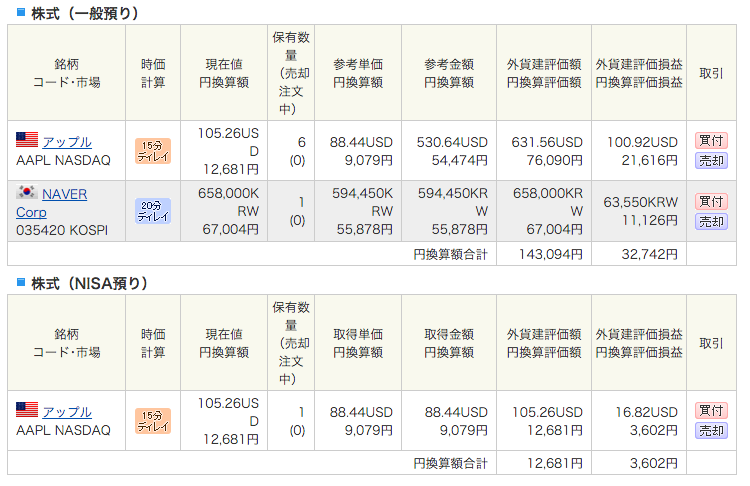This screenshot has height=486, width=750.
Task: Click the 658,000KRW current price for NAVER
Action: [x=229, y=202]
